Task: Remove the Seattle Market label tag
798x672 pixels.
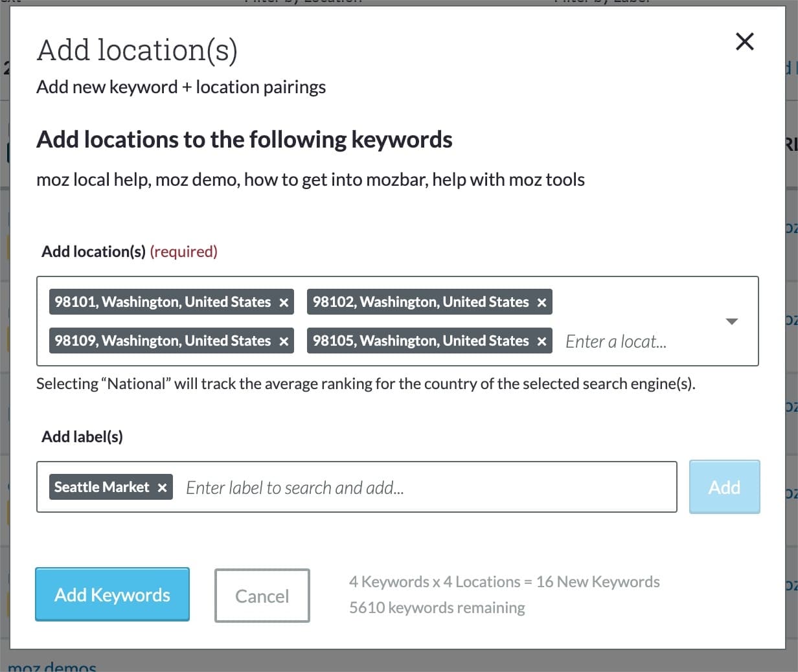Action: 162,487
